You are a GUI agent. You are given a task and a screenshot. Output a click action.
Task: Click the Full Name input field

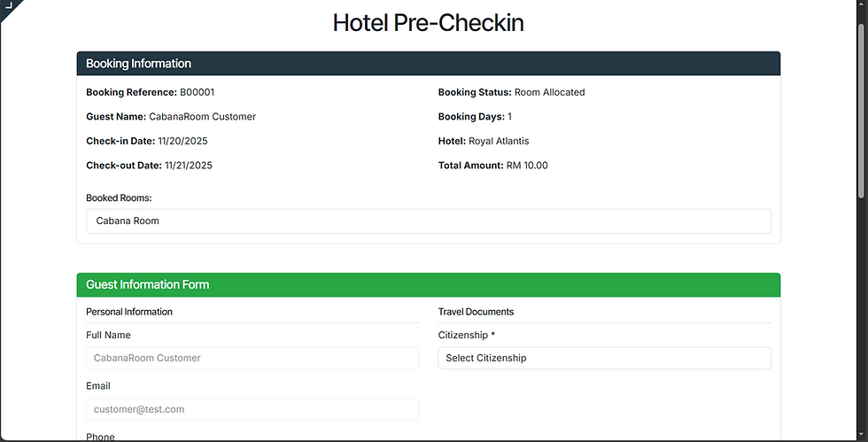tap(252, 358)
